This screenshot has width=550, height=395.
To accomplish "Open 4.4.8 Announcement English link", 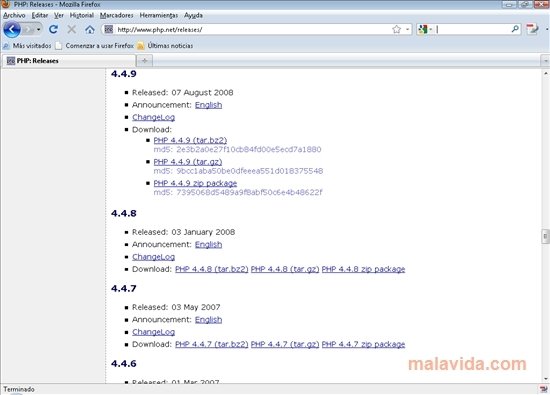I will (208, 245).
